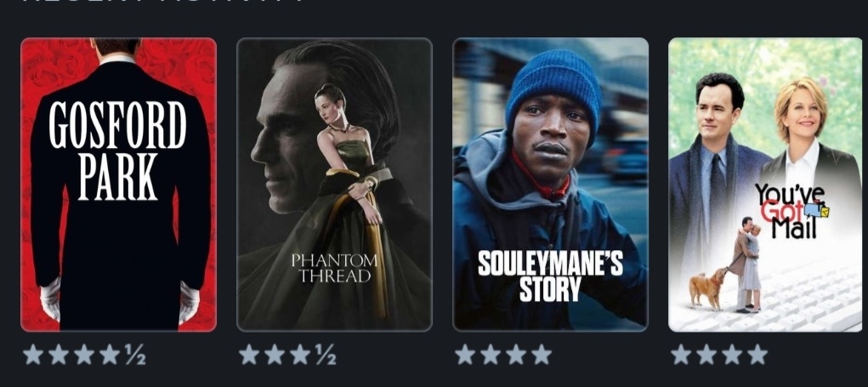
Task: Select the second star below Souleymane's Story
Action: coord(491,355)
